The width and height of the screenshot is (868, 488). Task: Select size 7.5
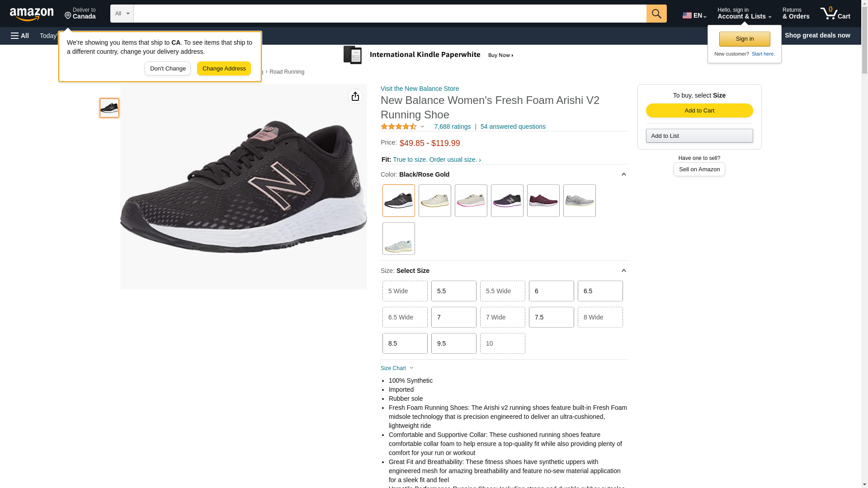[551, 317]
